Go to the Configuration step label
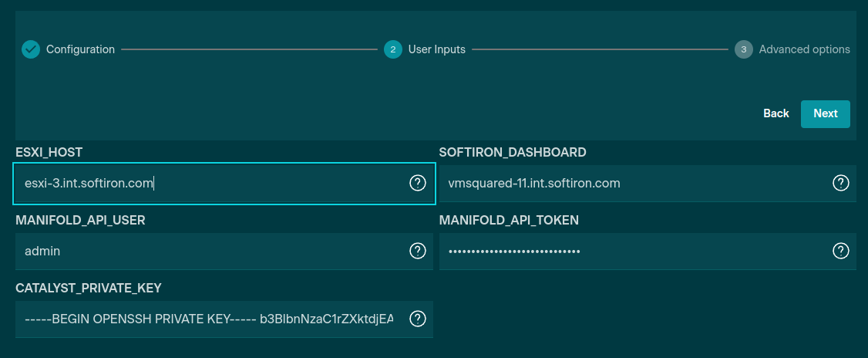868x358 pixels. (80, 49)
